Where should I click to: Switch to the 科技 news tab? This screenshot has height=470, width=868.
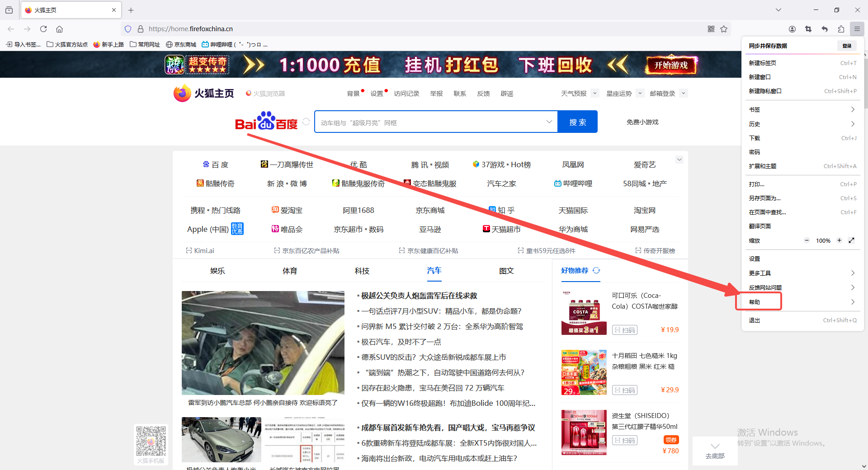pyautogui.click(x=362, y=271)
